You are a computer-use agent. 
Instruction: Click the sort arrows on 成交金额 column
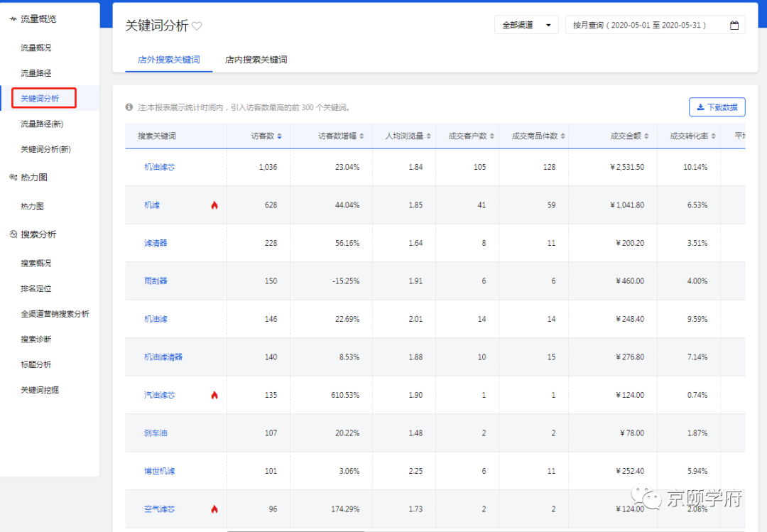[x=646, y=136]
